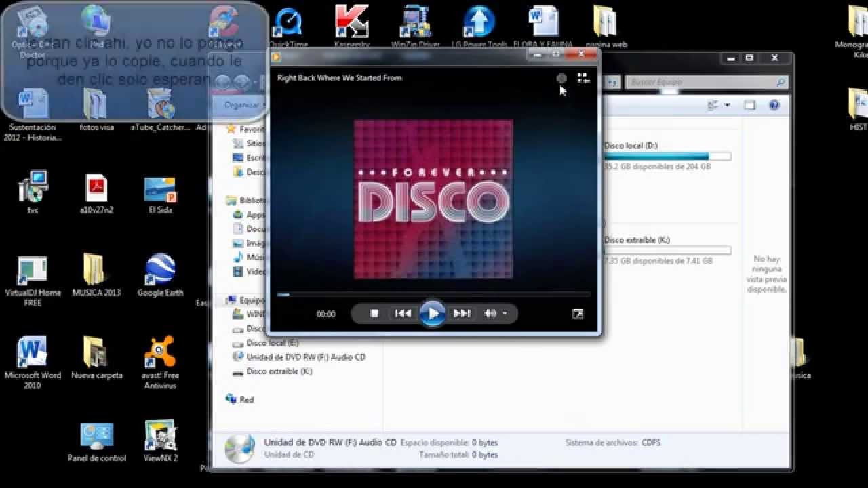The height and width of the screenshot is (488, 868).
Task: Click the Forever Disco album art
Action: coord(433,199)
